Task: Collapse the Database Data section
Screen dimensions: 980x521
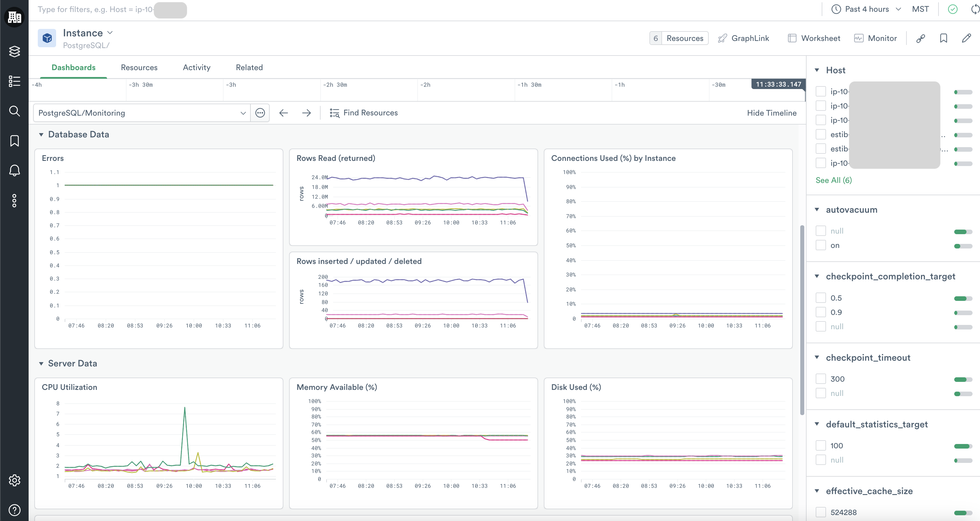Action: (41, 135)
